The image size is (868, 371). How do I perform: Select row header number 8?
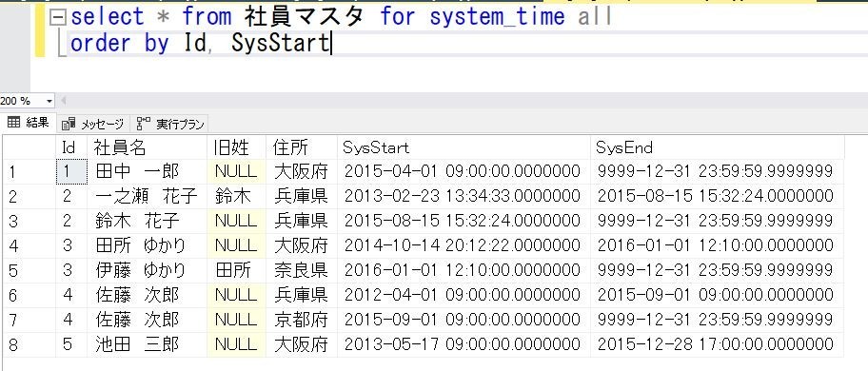click(x=29, y=344)
